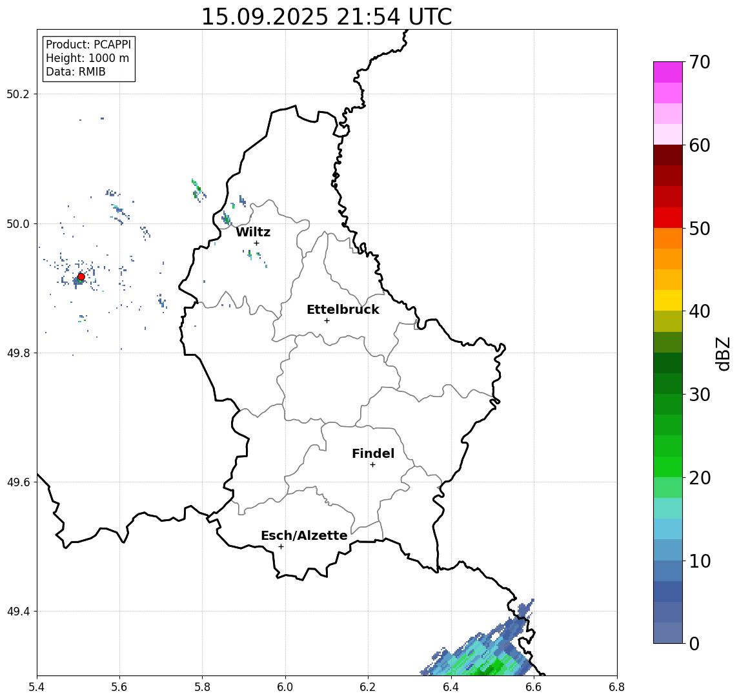Click the colorbar tick label 20
Screen dimensions: 739x700
coord(700,477)
